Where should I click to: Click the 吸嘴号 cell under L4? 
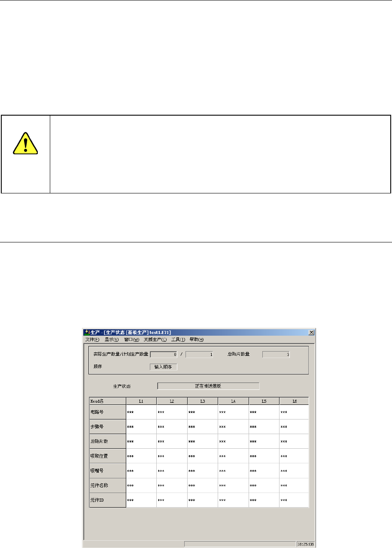pyautogui.click(x=234, y=471)
